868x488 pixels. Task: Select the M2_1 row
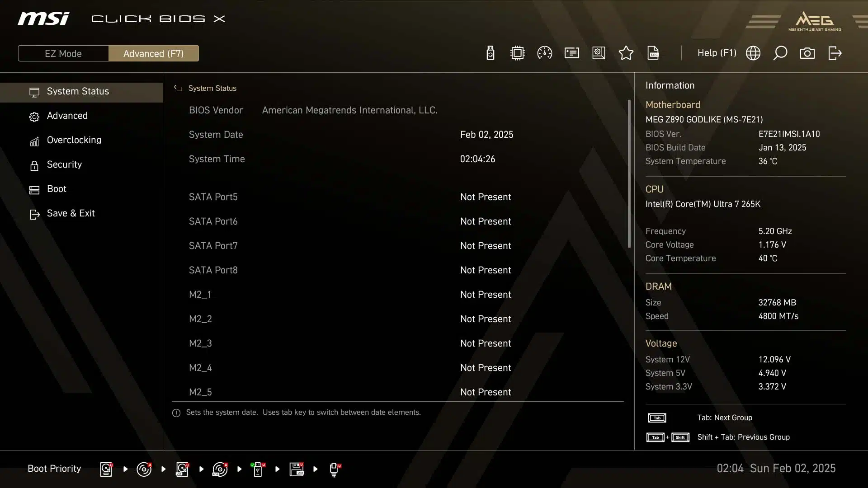(398, 295)
